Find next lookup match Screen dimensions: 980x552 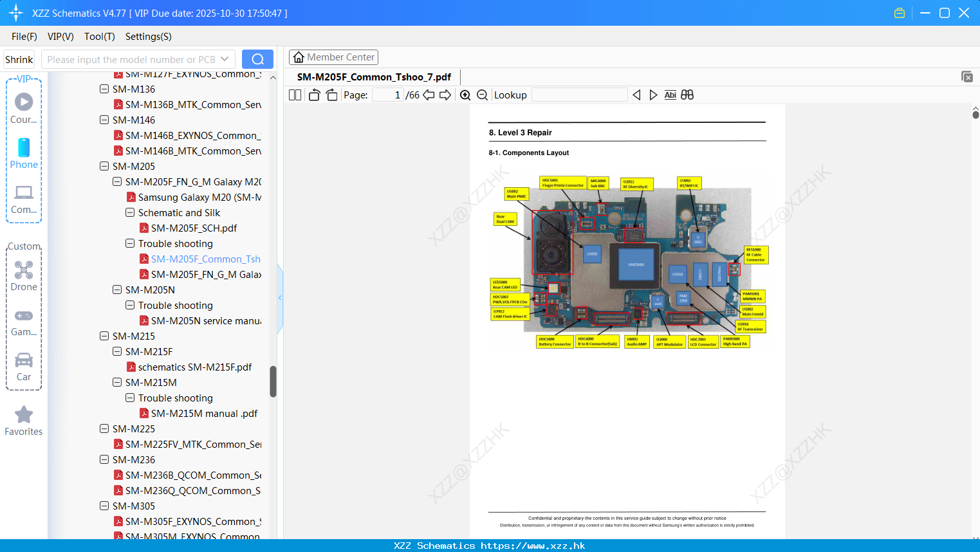pos(653,95)
